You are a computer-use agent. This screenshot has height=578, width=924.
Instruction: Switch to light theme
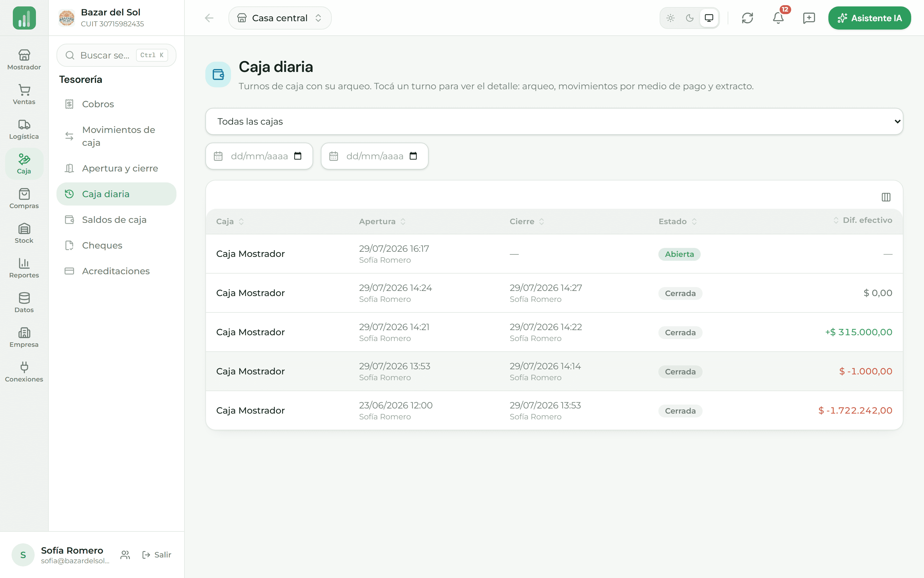[x=671, y=18]
